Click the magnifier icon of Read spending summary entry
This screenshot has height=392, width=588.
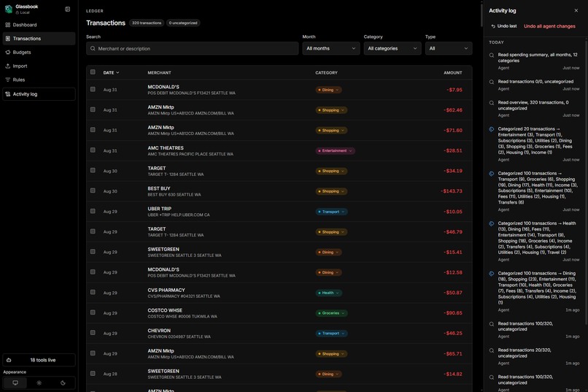[x=492, y=55]
